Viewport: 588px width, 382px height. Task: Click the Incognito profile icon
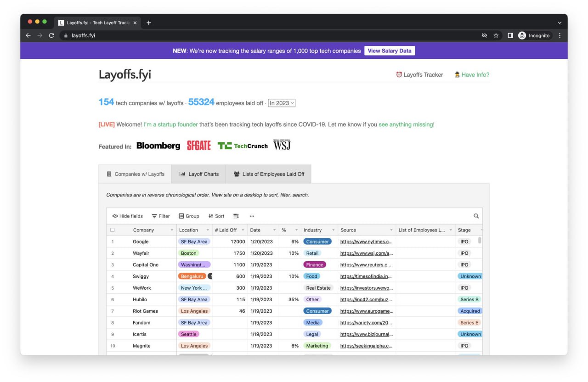point(522,35)
